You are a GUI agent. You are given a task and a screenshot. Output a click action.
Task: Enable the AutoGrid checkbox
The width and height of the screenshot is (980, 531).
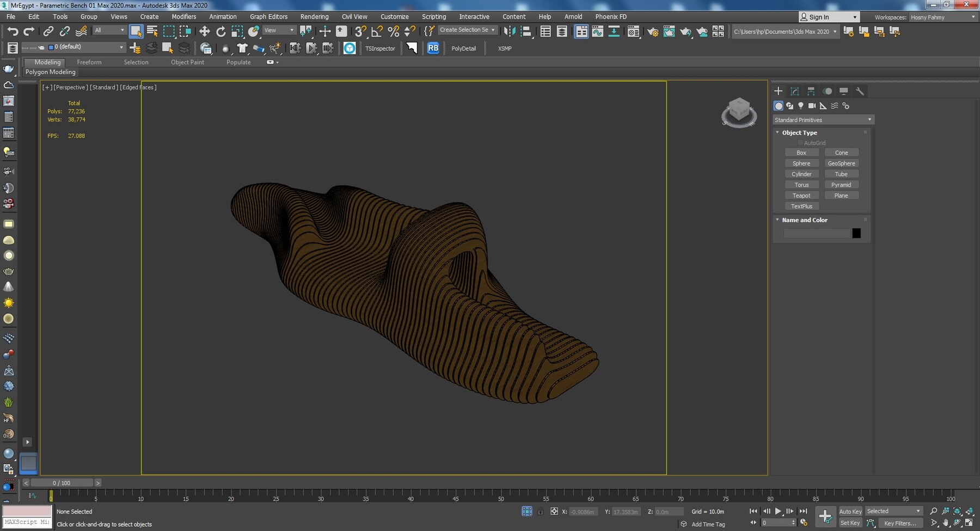801,142
